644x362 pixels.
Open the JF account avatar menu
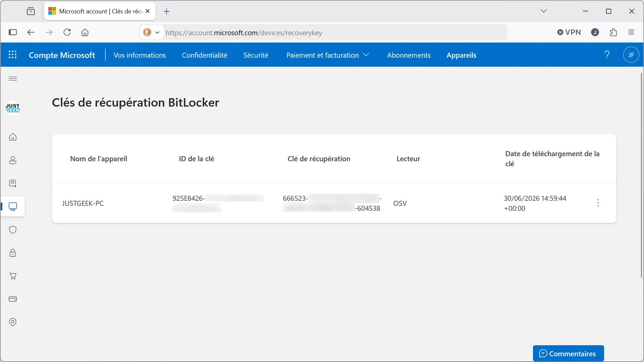click(x=631, y=55)
